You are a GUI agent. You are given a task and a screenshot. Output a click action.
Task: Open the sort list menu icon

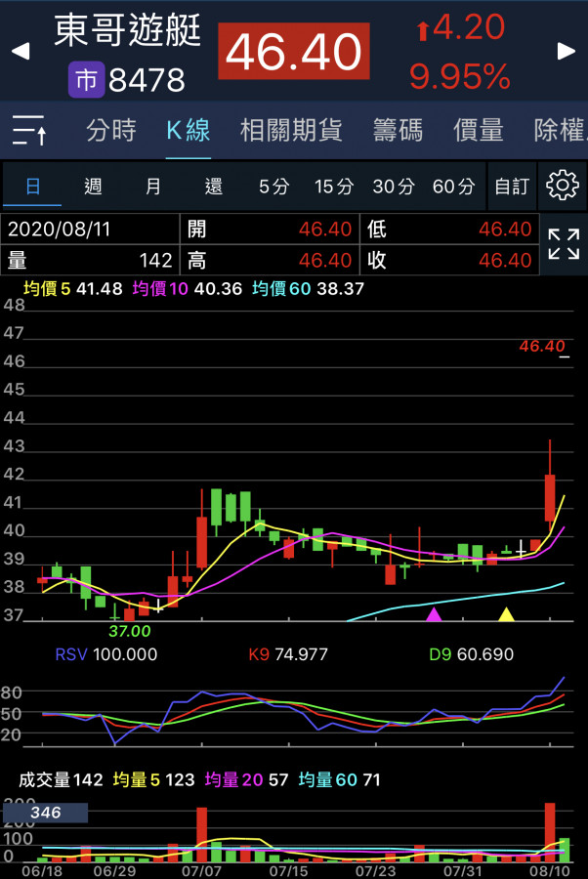[x=29, y=130]
